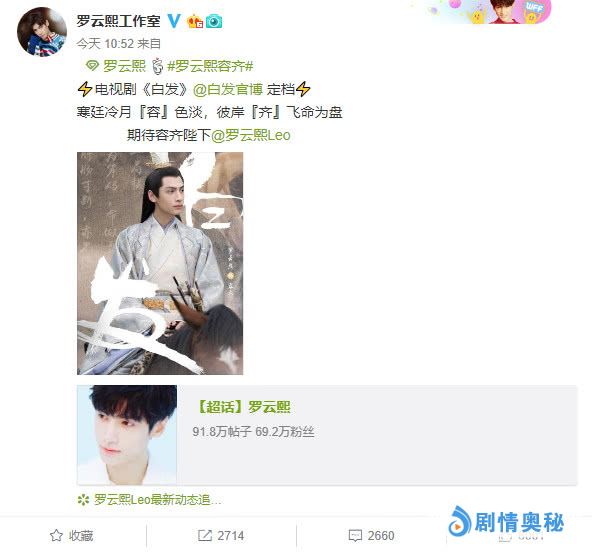
Task: Open the 罗云熙工作室 profile avatar
Action: pyautogui.click(x=42, y=31)
